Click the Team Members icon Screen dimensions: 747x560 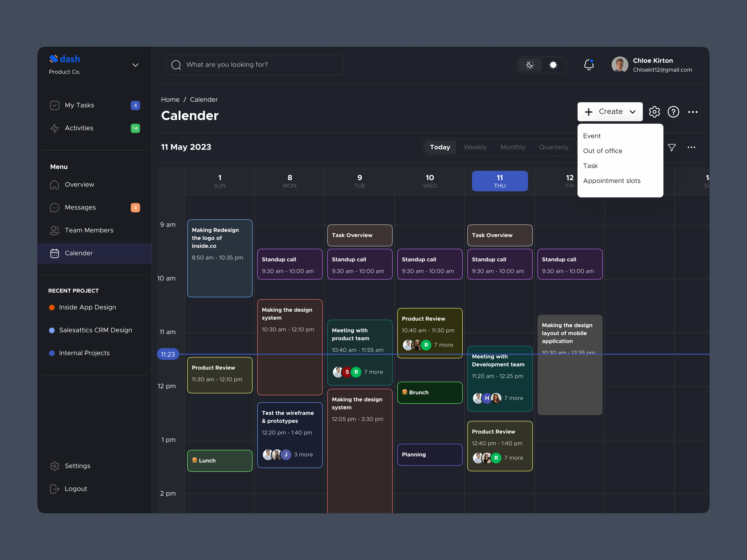[54, 230]
